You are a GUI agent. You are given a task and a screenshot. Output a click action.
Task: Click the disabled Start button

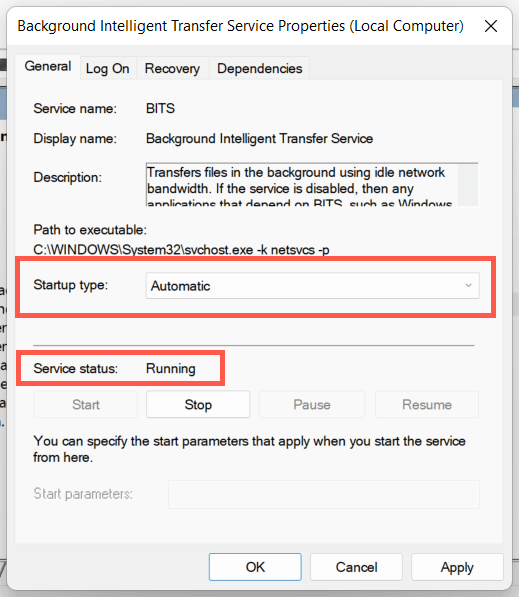coord(86,404)
